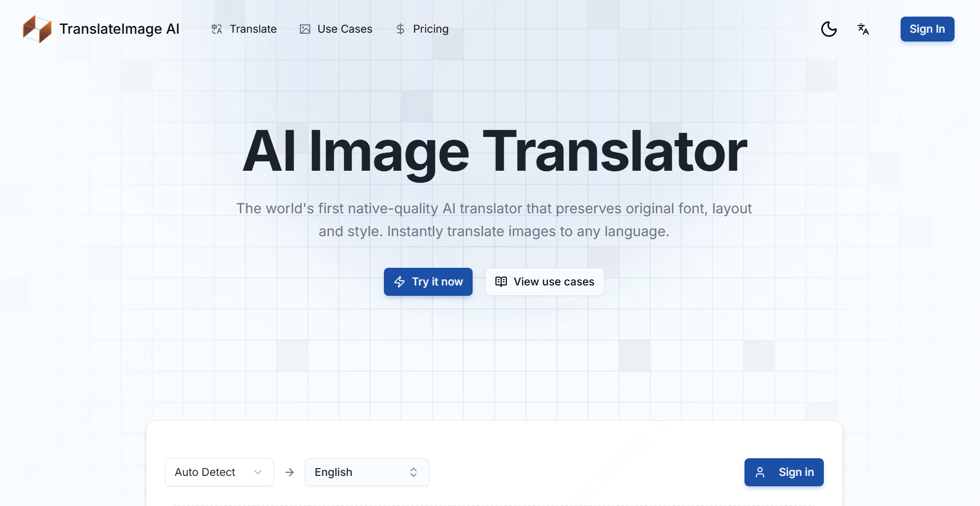Screen dimensions: 980x506
Task: Click the person icon in the lower Sign in button
Action: pos(761,472)
